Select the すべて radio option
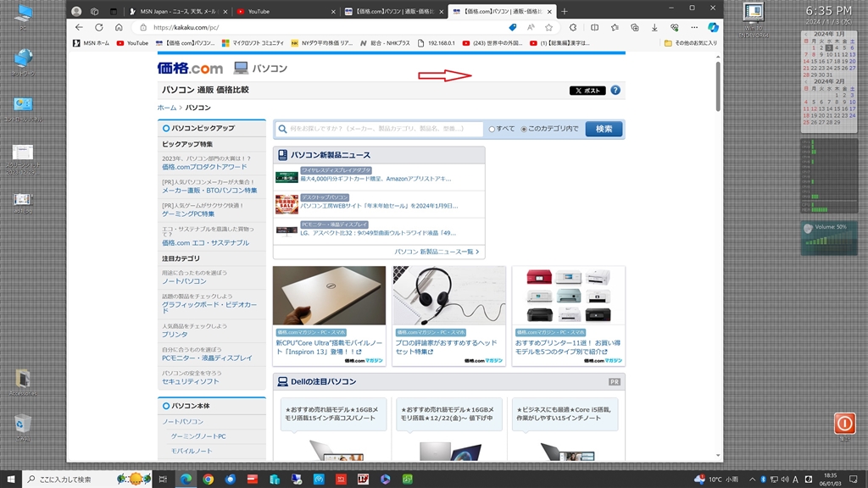 coord(492,129)
